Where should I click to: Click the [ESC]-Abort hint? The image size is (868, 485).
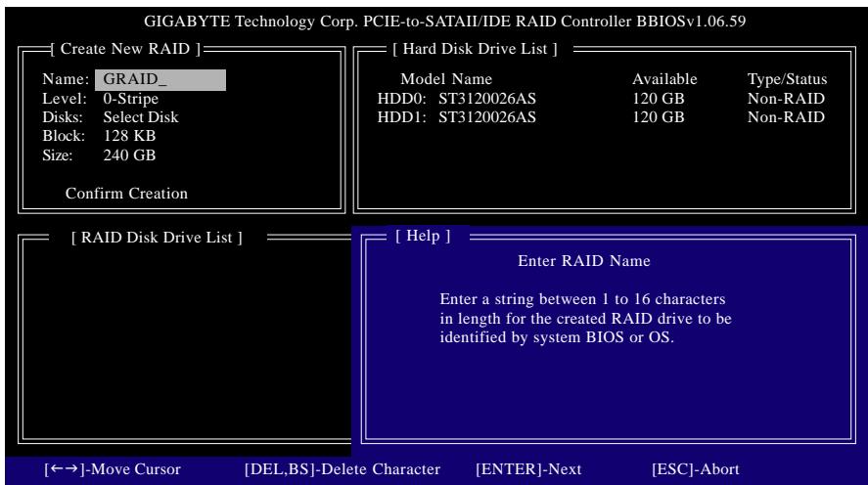pos(696,469)
